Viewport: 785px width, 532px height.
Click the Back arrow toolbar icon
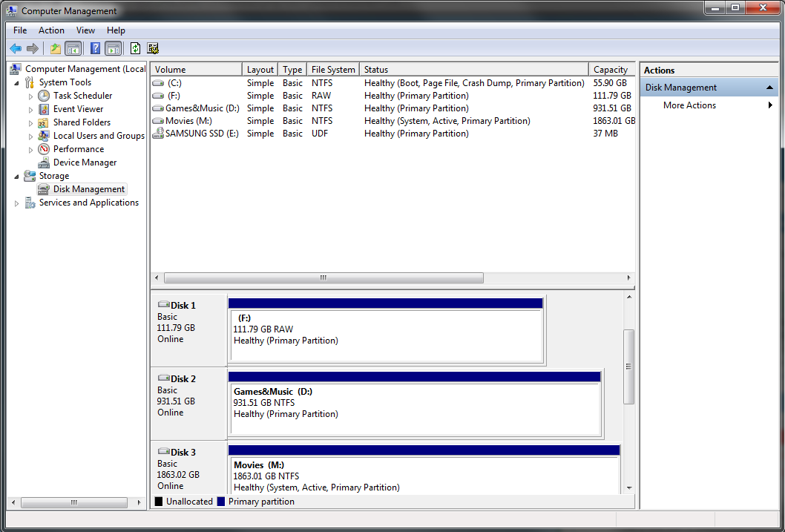click(x=16, y=48)
